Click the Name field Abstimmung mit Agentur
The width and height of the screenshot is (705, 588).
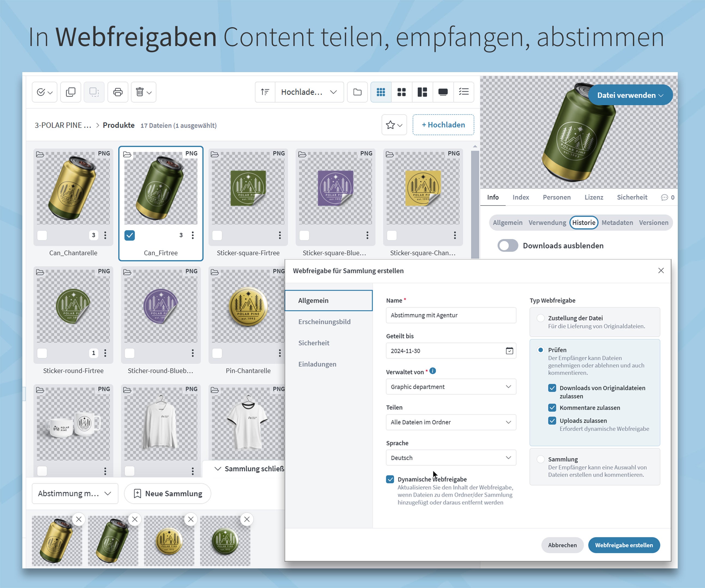point(451,315)
